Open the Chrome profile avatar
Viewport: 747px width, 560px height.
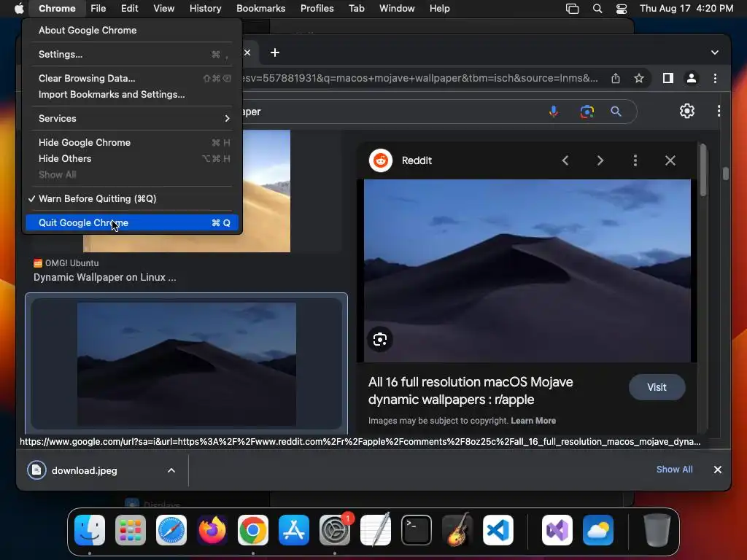692,78
